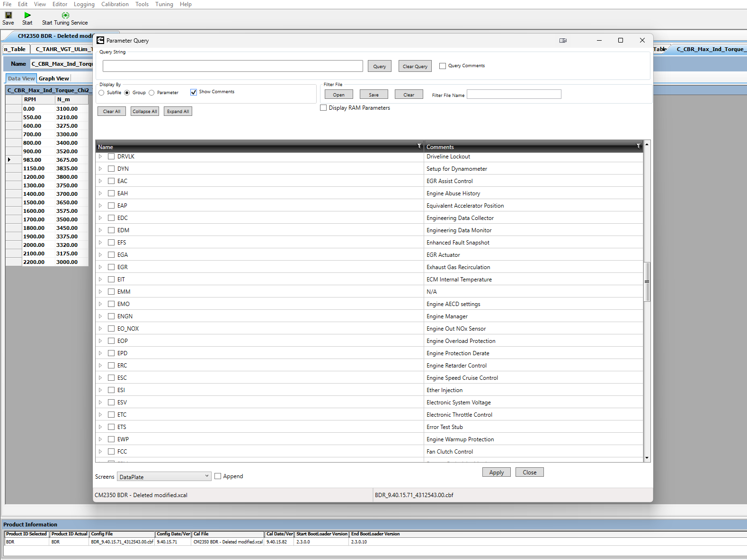Expand the FCC group row
The width and height of the screenshot is (747, 560).
100,452
